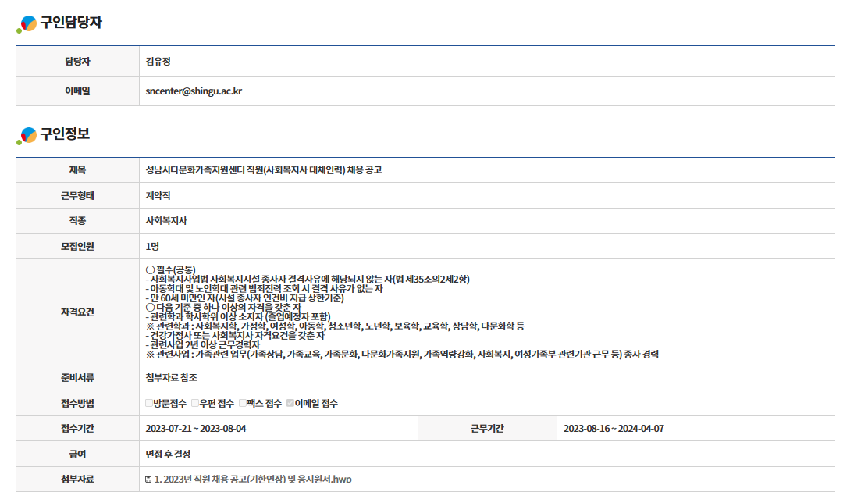Toggle the 우편 접수 checkbox
Screen dimensions: 868x492
pos(195,403)
